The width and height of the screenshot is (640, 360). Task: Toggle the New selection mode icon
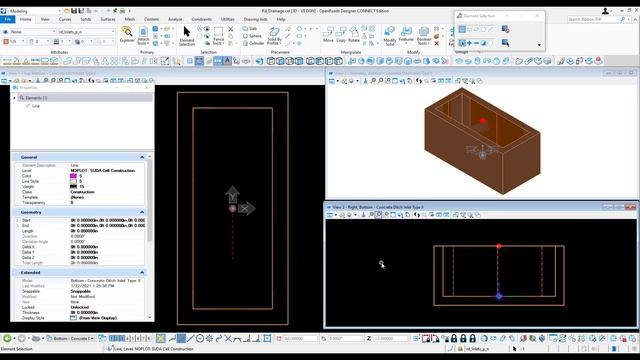tap(462, 43)
